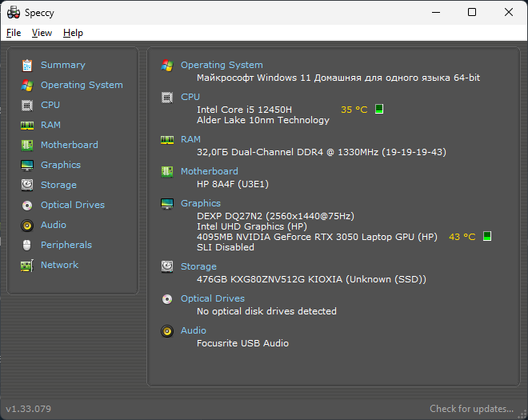Select the CPU chip icon in sidebar
This screenshot has height=420, width=528.
[27, 106]
